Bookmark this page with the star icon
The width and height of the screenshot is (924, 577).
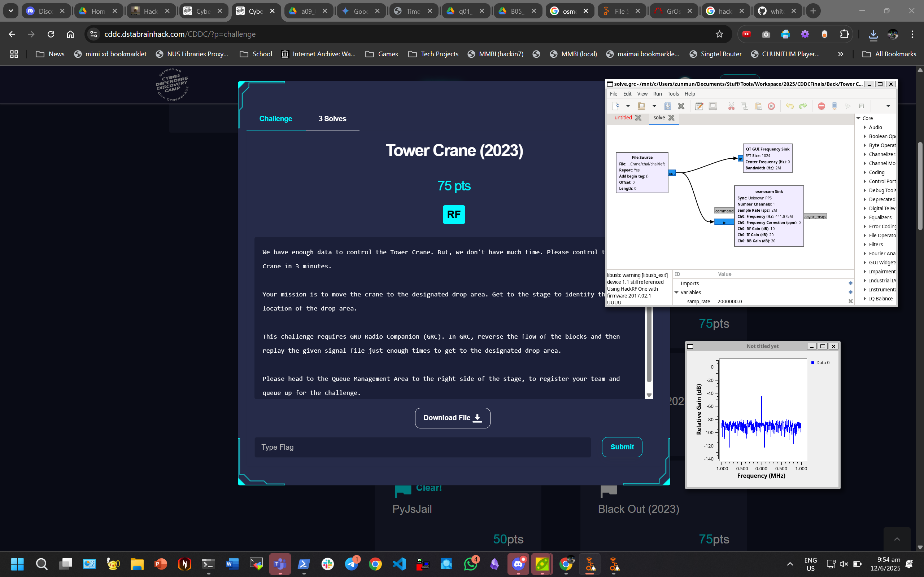719,34
